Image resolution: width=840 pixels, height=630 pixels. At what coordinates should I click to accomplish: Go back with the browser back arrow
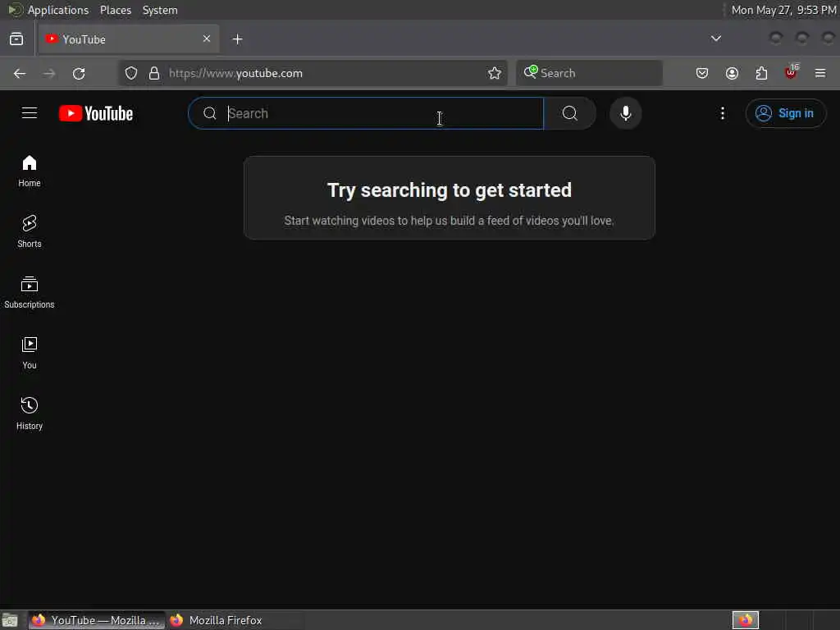20,73
